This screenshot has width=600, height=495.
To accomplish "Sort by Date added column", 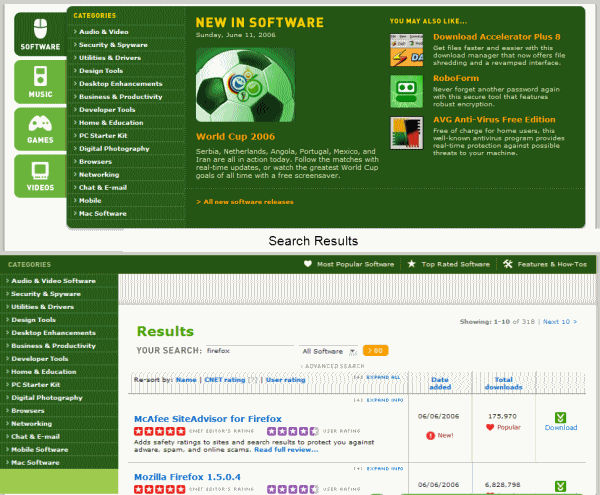I will [440, 383].
